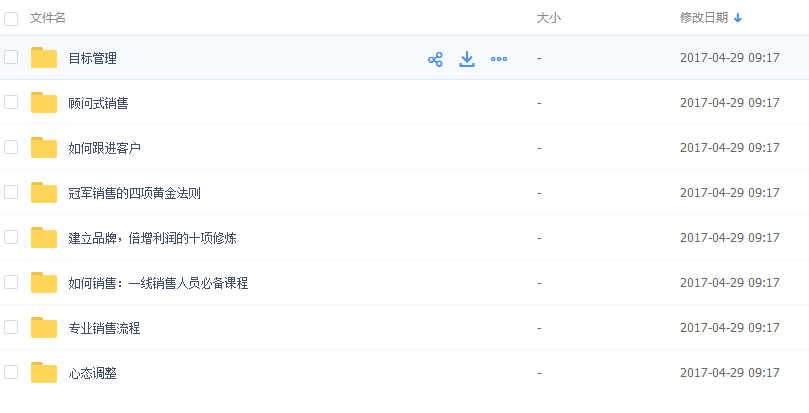Sort by the 文件名 column header
Image resolution: width=809 pixels, height=413 pixels.
click(47, 18)
